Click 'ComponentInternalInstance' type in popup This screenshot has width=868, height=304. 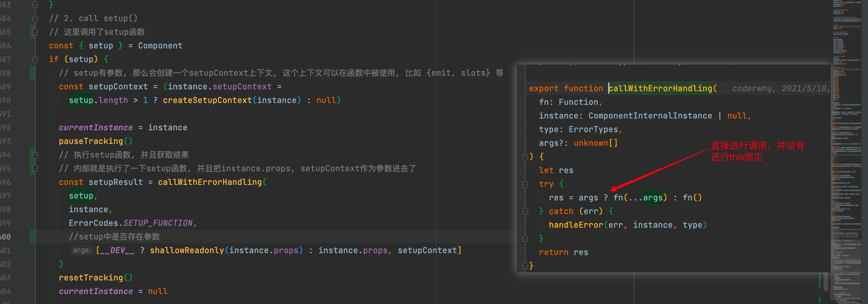[x=650, y=116]
